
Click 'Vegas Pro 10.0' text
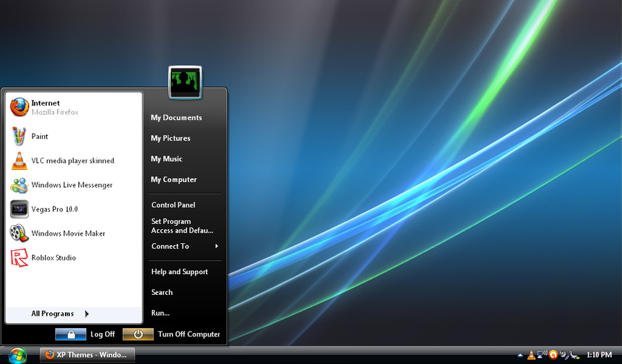point(55,209)
